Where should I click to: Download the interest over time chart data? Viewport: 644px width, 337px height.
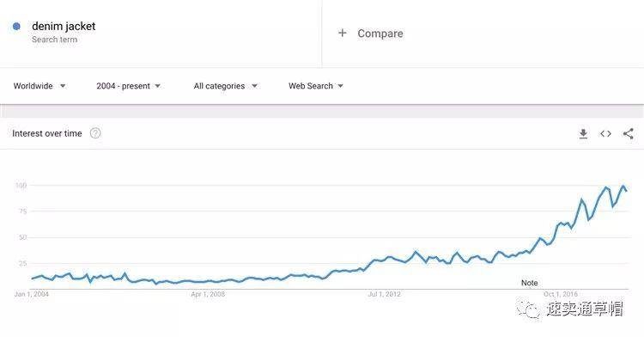pos(583,133)
